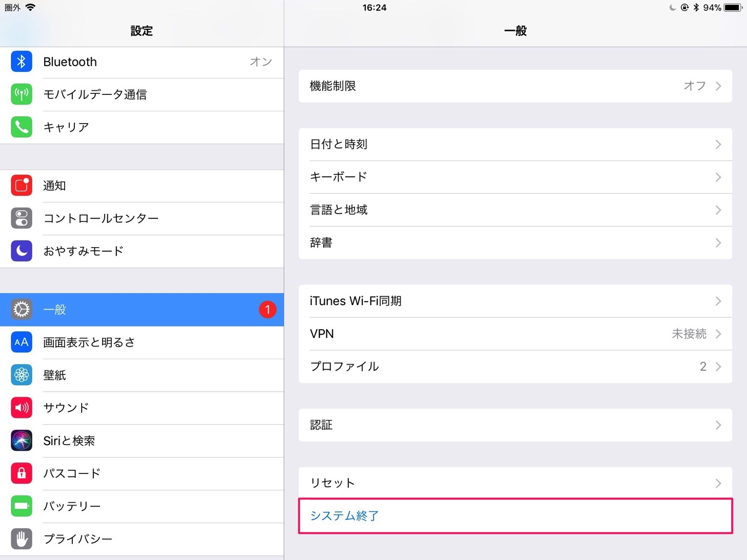Select プライバシー in sidebar

pos(142,539)
